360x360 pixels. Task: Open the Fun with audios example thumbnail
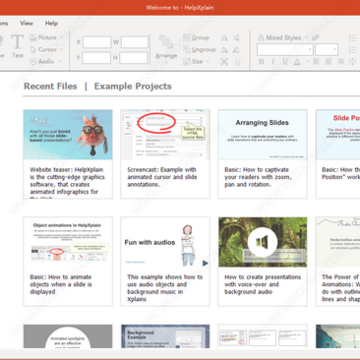[x=165, y=242]
